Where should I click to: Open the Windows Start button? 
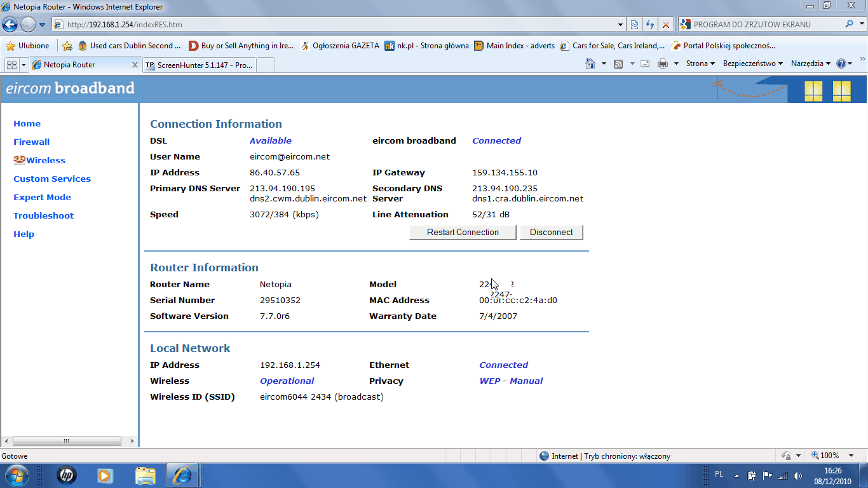15,475
